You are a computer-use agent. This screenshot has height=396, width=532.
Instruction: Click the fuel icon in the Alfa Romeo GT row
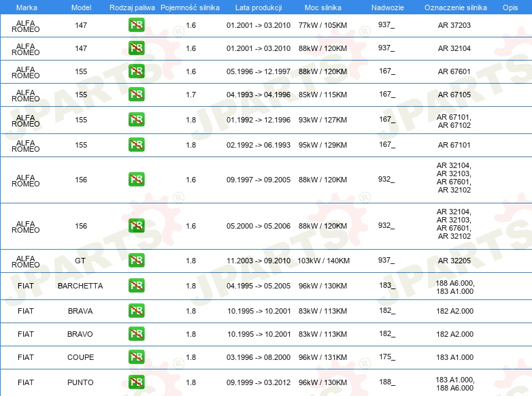pyautogui.click(x=136, y=261)
